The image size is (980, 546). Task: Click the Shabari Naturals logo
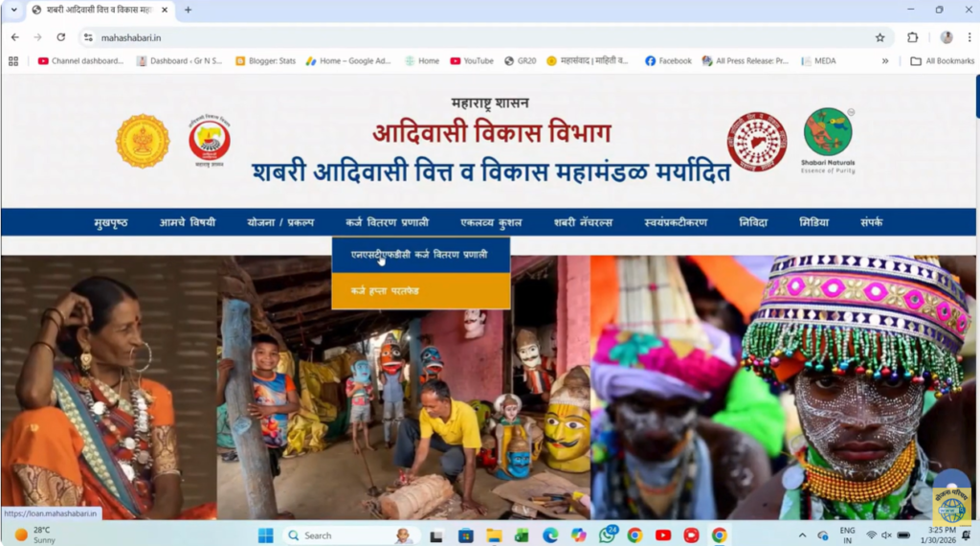(x=828, y=140)
